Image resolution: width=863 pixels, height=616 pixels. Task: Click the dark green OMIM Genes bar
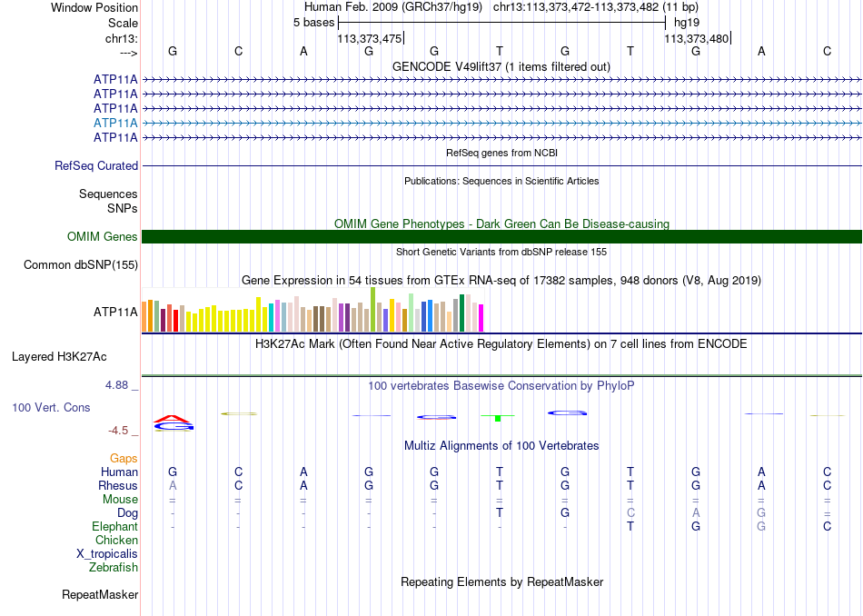coord(501,237)
